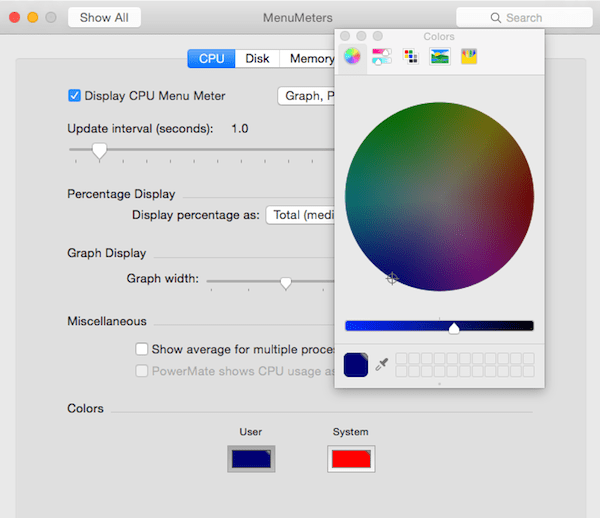Click the Update interval value 1.0
Viewport: 600px width, 518px height.
coord(240,129)
